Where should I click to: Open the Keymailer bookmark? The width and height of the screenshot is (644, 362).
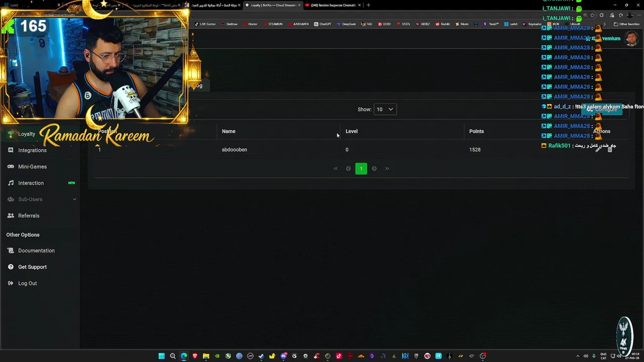pos(532,24)
